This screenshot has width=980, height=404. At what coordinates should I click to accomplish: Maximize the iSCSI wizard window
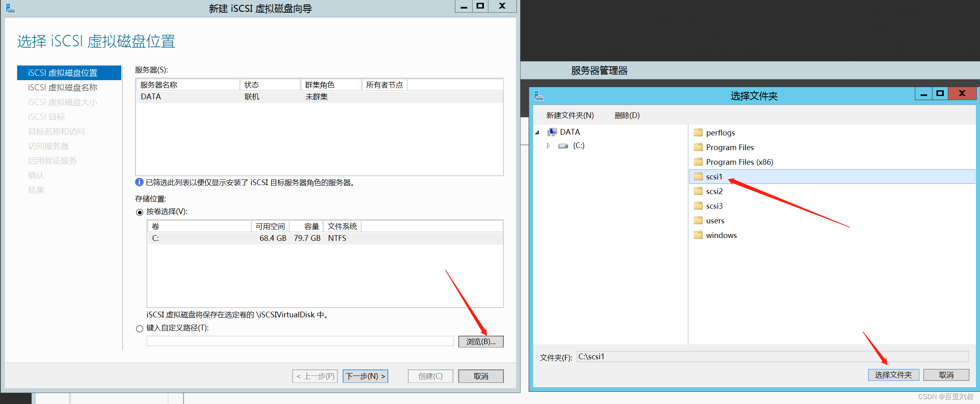pos(480,6)
